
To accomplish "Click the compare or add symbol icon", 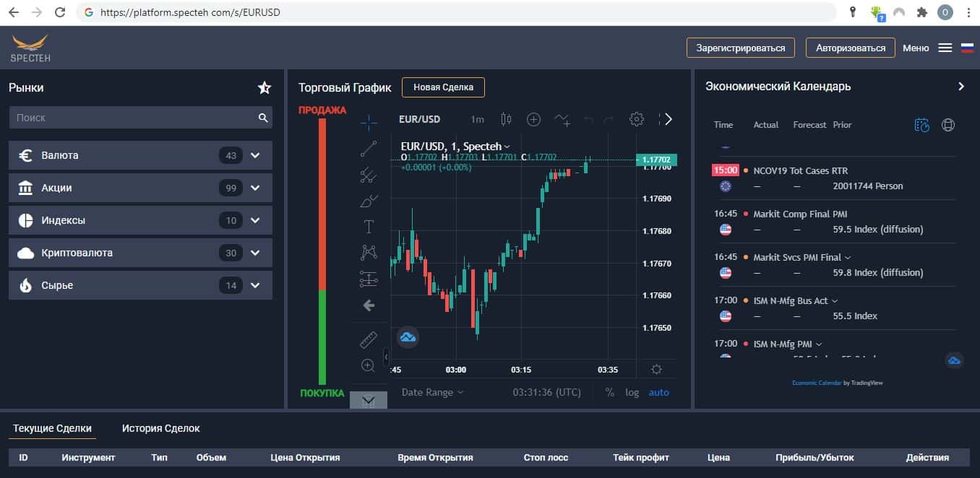I will (533, 119).
